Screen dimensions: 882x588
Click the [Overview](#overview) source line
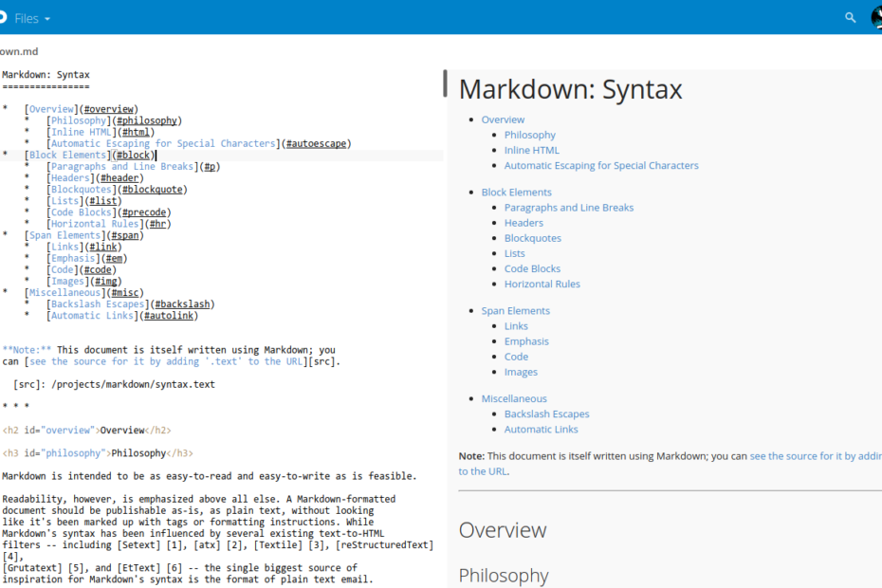[x=81, y=109]
